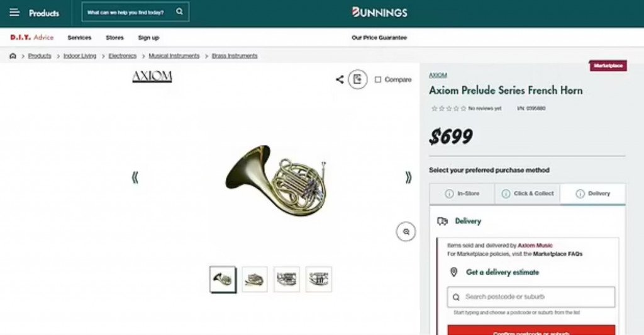Viewport: 644px width, 335px height.
Task: Click the Bunnings logo
Action: coord(379,13)
